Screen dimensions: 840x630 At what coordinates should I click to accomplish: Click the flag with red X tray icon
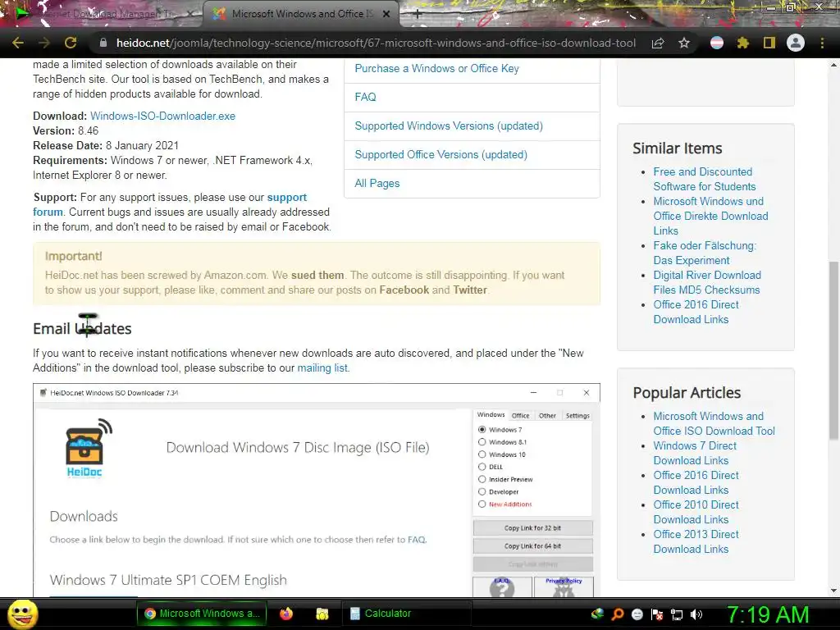tap(657, 614)
